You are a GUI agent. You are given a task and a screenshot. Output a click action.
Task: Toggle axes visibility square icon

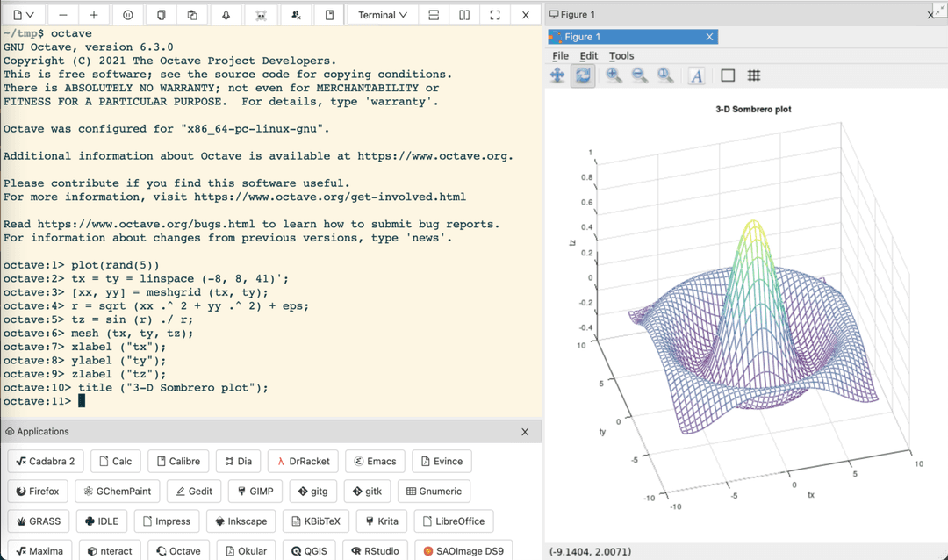(x=728, y=76)
